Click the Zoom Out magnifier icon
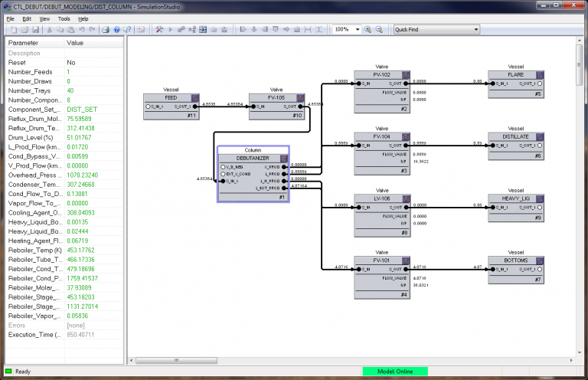The width and height of the screenshot is (588, 380). click(x=379, y=29)
